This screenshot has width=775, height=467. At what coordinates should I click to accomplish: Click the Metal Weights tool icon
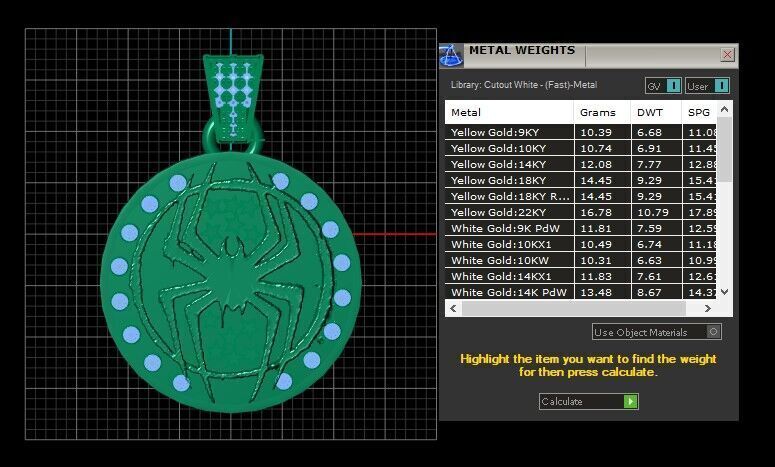coord(451,55)
